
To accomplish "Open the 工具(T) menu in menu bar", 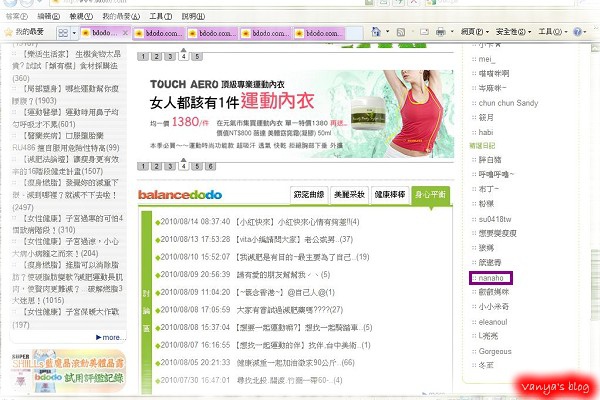I will pos(160,16).
